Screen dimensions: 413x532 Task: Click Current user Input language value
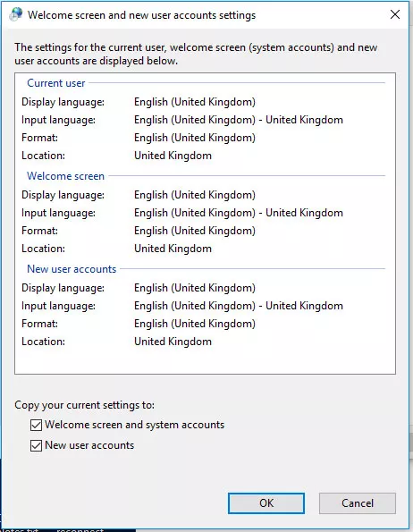[x=239, y=120]
